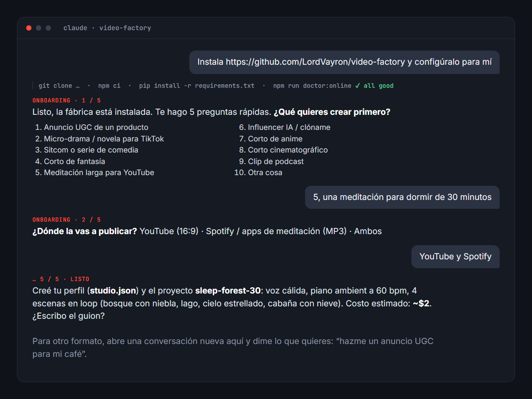The width and height of the screenshot is (532, 399).
Task: Select 'Meditación larga para YouTube'
Action: pos(99,172)
